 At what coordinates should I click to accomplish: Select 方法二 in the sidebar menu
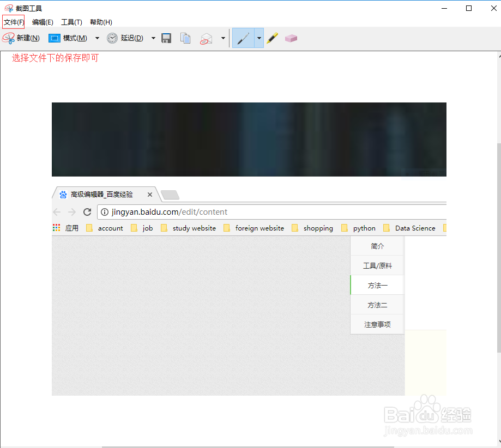click(x=377, y=305)
